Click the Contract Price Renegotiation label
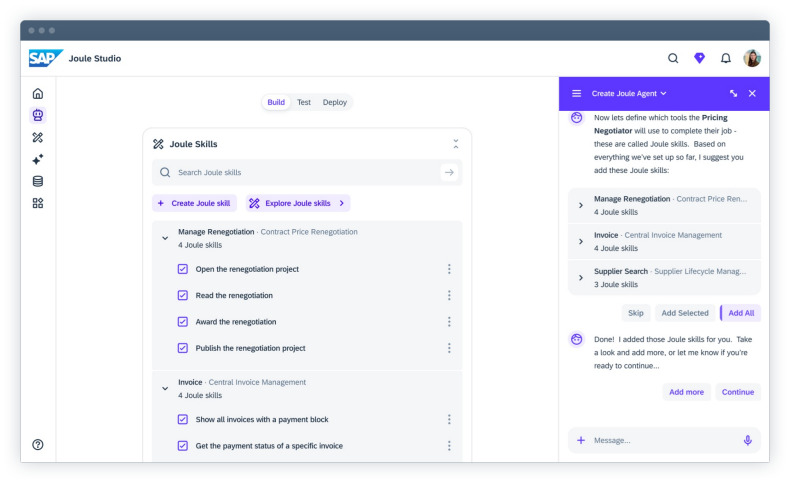 (x=309, y=232)
